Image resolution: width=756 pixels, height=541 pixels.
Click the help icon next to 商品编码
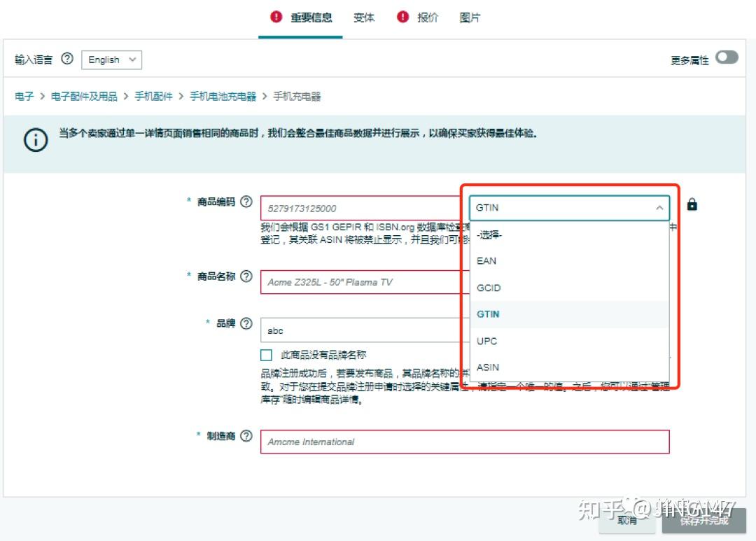click(x=246, y=202)
